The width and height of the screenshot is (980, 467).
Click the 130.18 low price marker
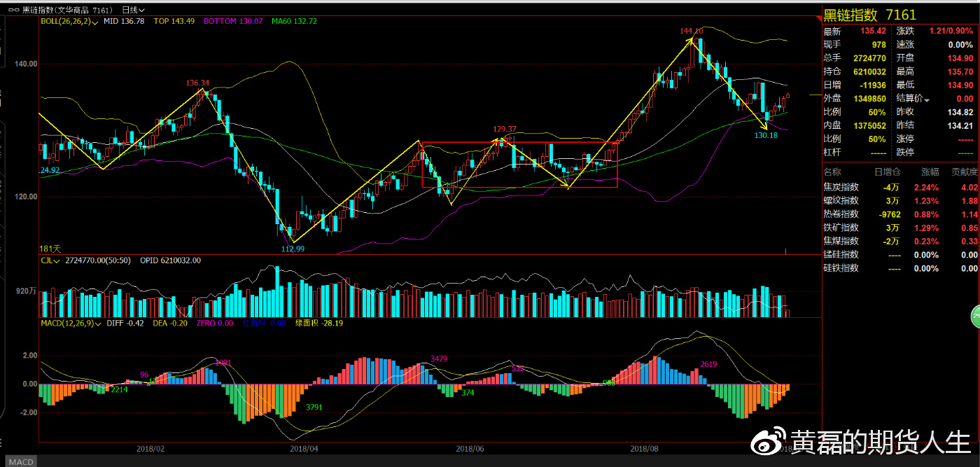tap(766, 134)
